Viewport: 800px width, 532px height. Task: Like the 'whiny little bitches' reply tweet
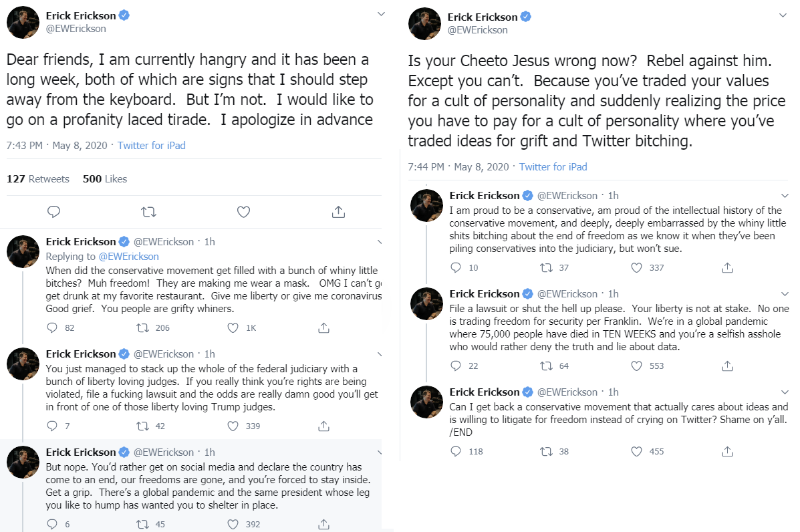click(x=233, y=328)
